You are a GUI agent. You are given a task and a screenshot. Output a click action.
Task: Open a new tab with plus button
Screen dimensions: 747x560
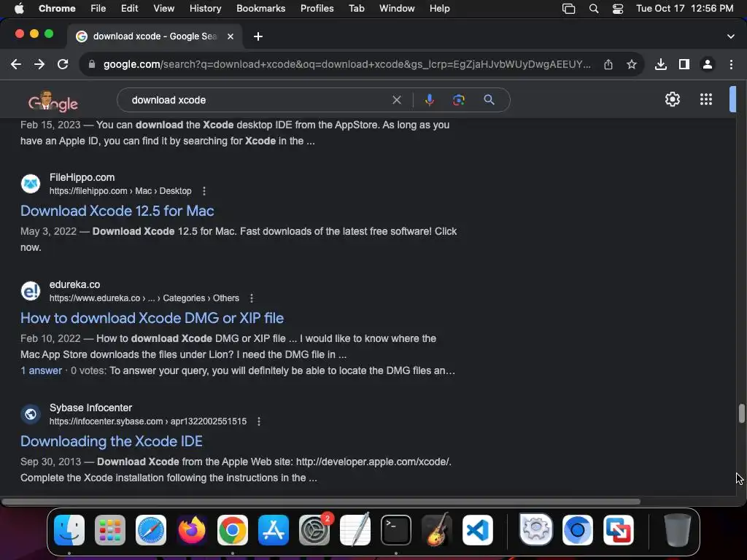point(258,36)
